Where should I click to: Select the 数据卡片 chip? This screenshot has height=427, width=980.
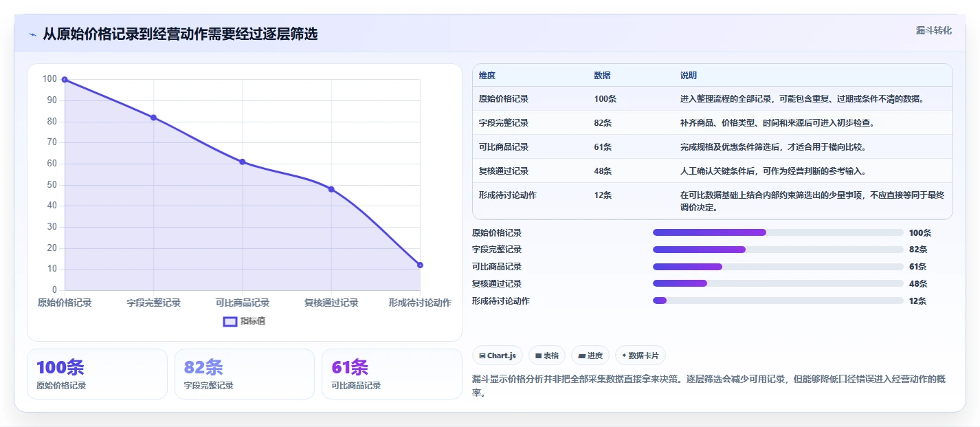pyautogui.click(x=641, y=355)
